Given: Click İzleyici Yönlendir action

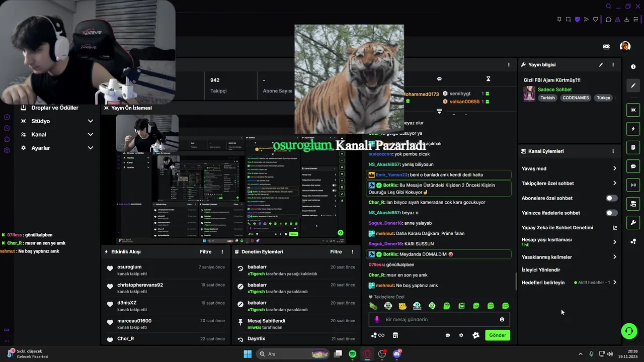Looking at the screenshot, I should click(541, 270).
